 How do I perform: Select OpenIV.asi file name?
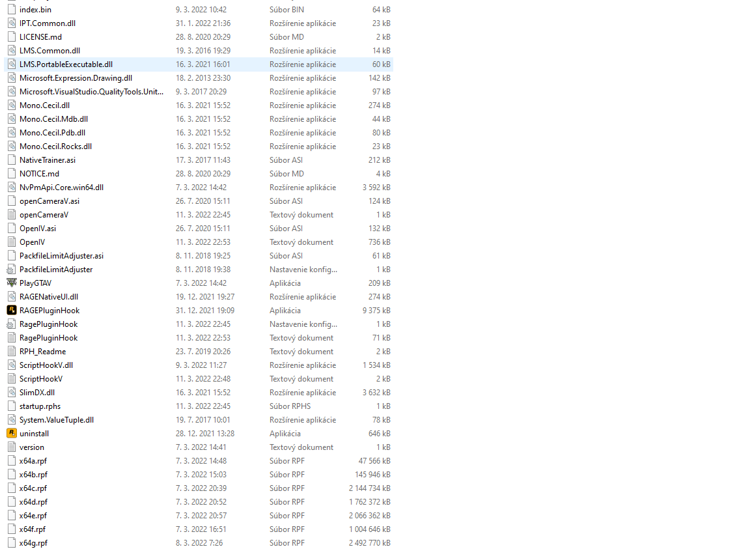38,228
